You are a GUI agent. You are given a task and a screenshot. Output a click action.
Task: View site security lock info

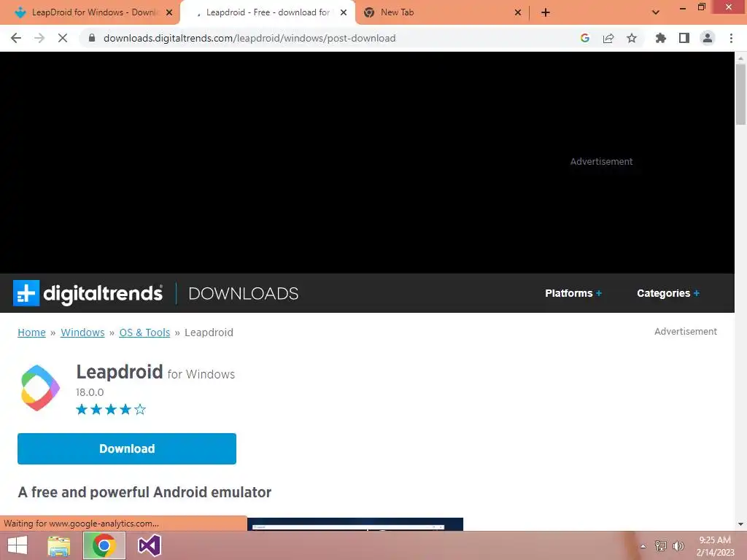(x=92, y=38)
